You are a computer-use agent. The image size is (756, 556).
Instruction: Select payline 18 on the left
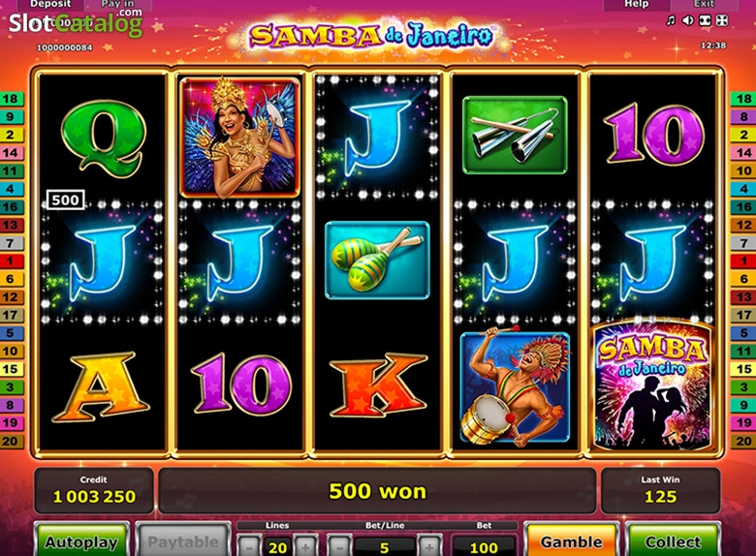pos(11,99)
